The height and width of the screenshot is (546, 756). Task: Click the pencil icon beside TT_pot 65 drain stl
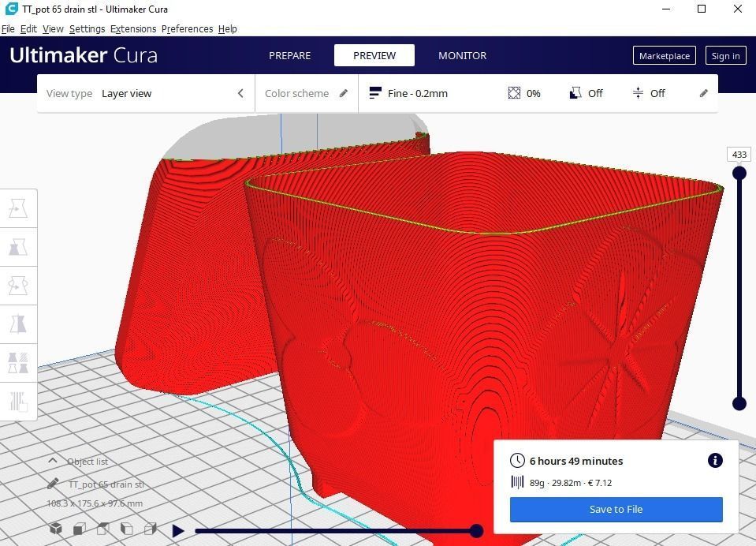pos(53,483)
